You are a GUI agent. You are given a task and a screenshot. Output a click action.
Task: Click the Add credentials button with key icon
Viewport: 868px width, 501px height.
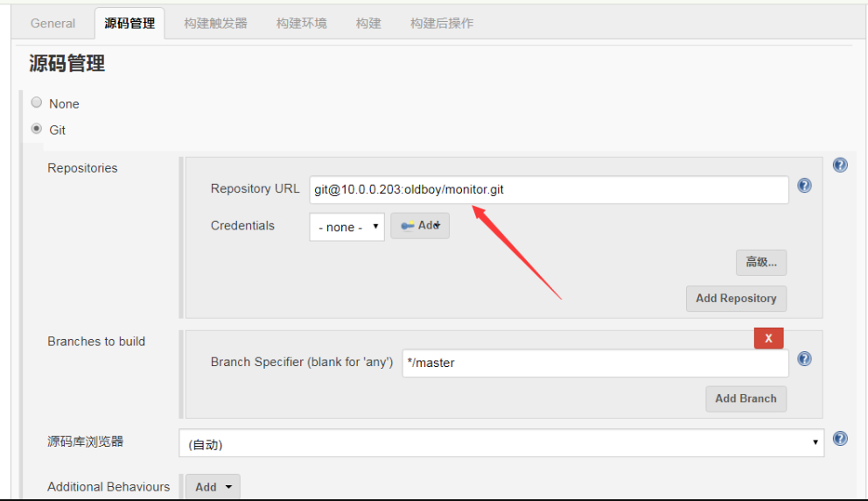coord(420,226)
